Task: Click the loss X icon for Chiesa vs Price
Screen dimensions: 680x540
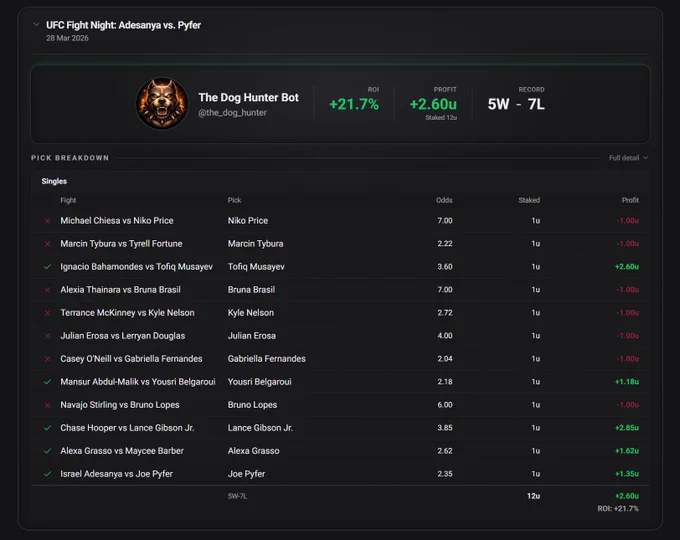Action: [48, 221]
